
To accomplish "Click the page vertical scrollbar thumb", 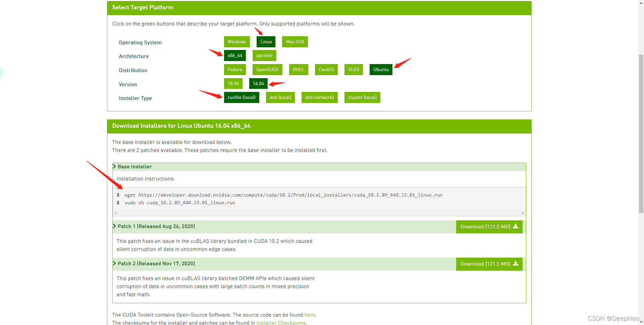I will pos(641,133).
